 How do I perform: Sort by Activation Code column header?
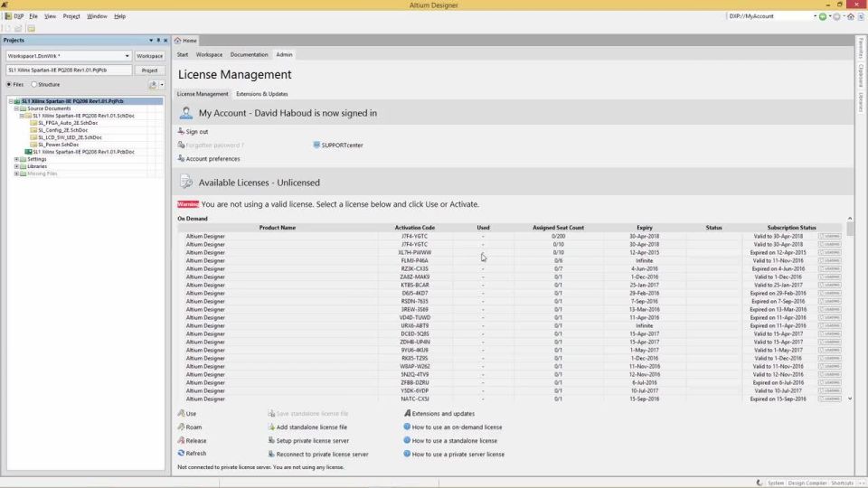pyautogui.click(x=415, y=228)
